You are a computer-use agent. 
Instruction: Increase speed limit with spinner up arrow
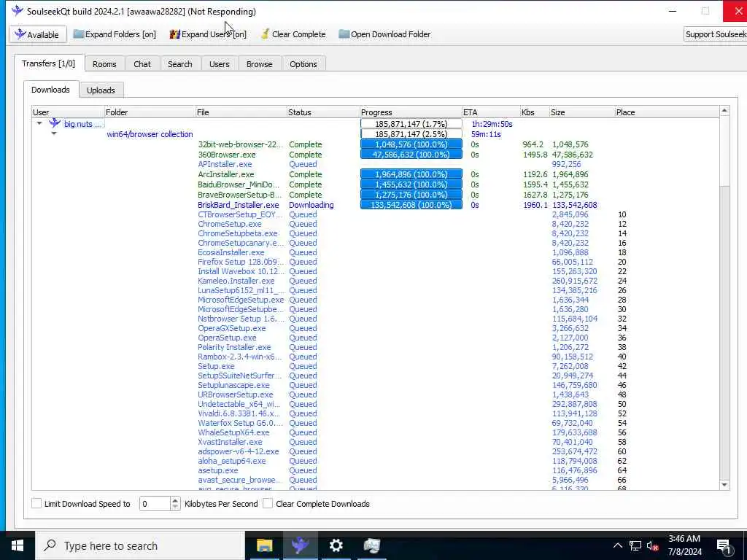(175, 500)
